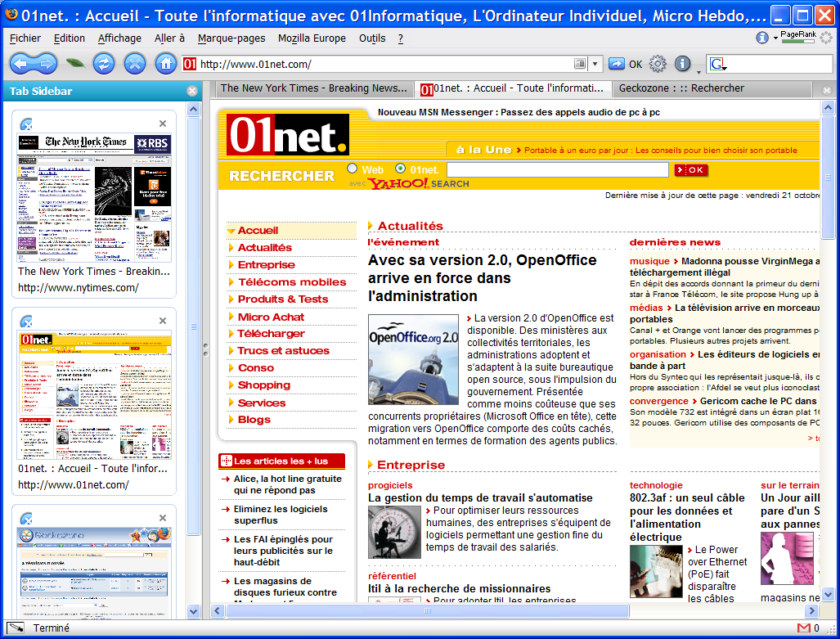Open the ? help menu

(400, 38)
